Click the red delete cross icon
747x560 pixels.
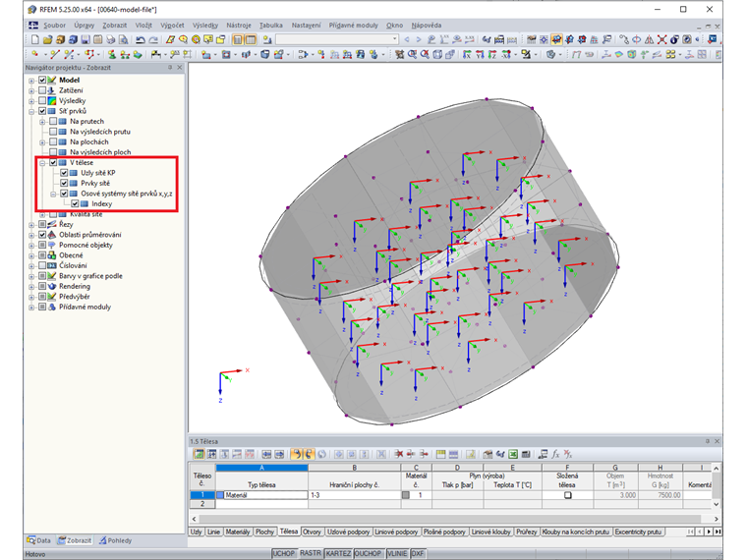click(661, 39)
